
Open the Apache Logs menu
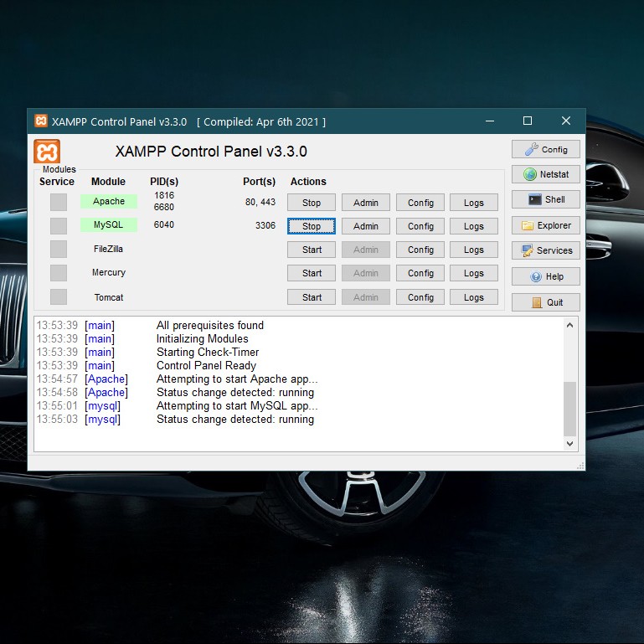click(474, 203)
